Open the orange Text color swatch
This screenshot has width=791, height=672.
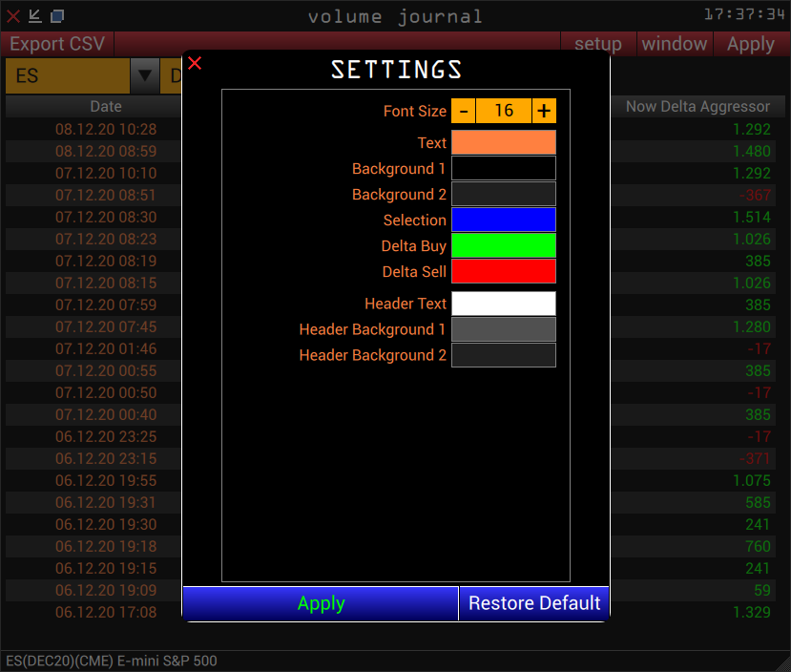coord(503,142)
